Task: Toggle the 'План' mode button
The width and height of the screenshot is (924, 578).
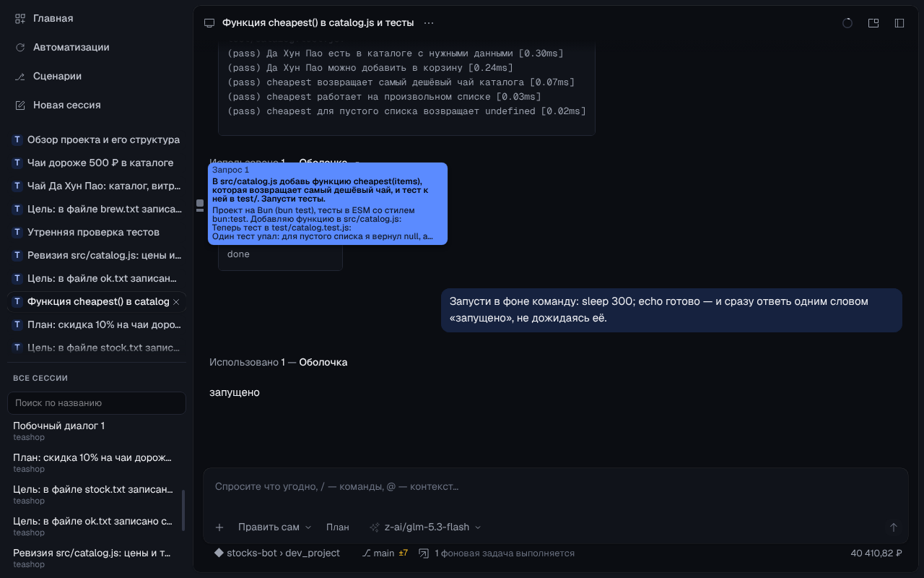Action: coord(338,527)
